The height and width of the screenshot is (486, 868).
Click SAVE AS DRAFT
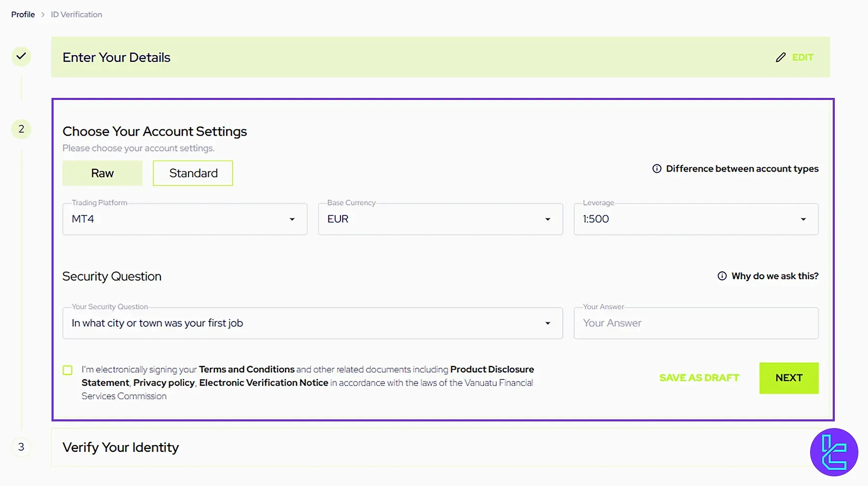[699, 378]
